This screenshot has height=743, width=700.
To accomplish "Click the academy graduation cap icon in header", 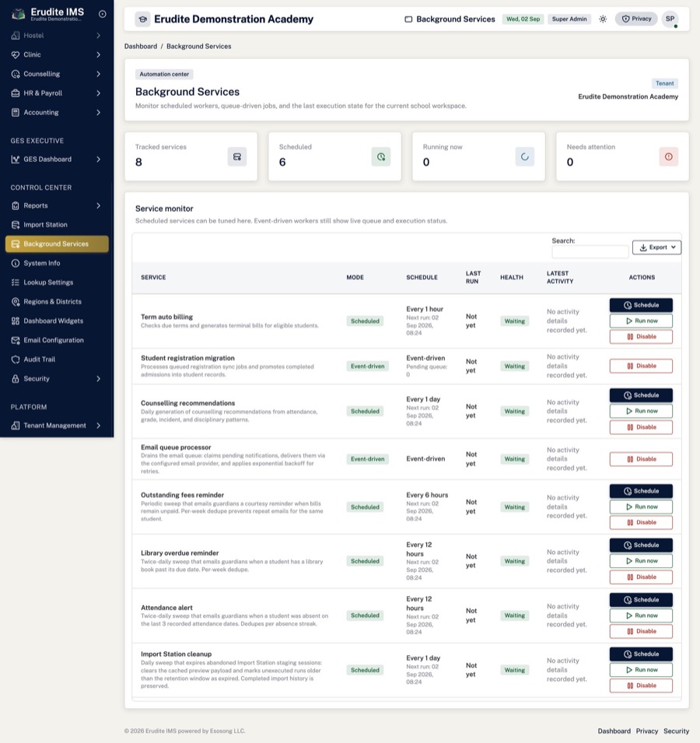I will pyautogui.click(x=142, y=19).
